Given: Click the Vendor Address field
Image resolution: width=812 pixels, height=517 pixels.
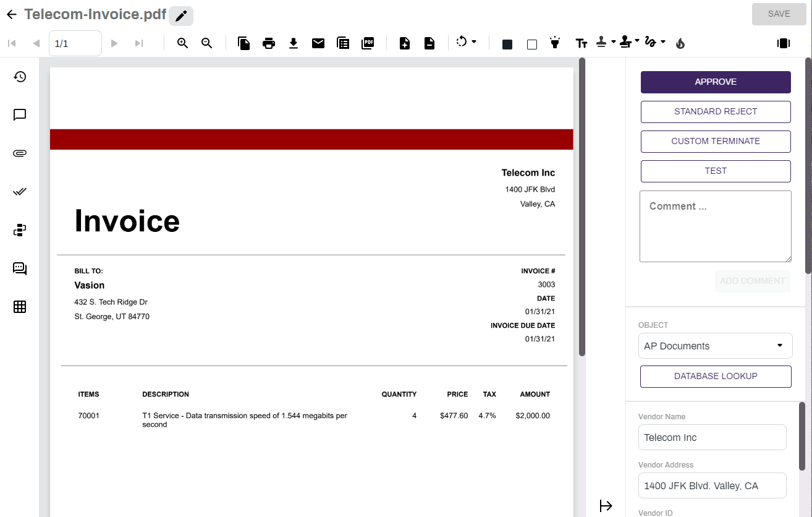Looking at the screenshot, I should coord(713,486).
